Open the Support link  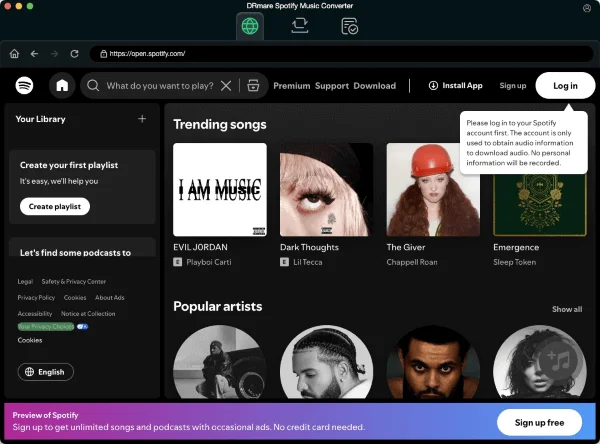tap(332, 86)
